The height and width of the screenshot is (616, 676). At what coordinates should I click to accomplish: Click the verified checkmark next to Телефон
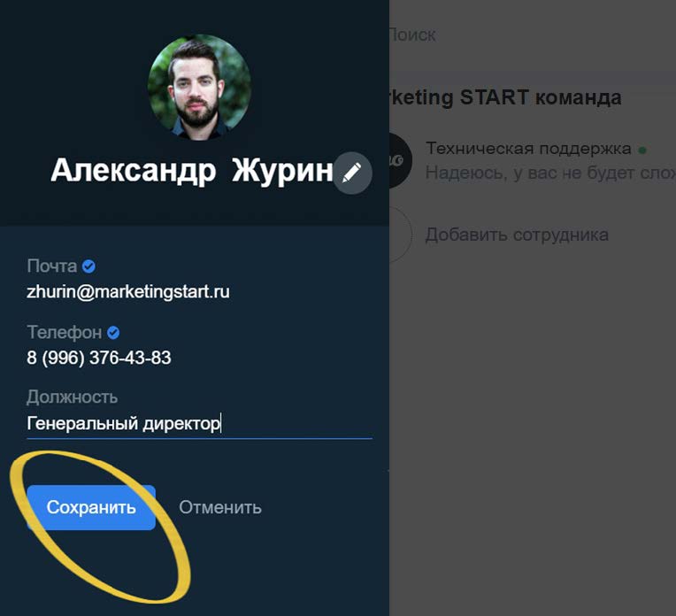click(113, 333)
